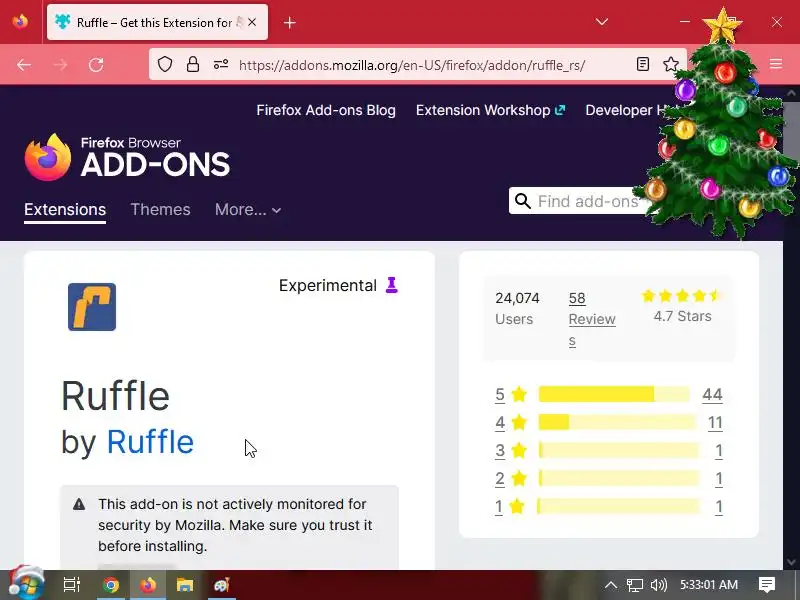
Task: Show hidden system tray icons
Action: pyautogui.click(x=611, y=585)
